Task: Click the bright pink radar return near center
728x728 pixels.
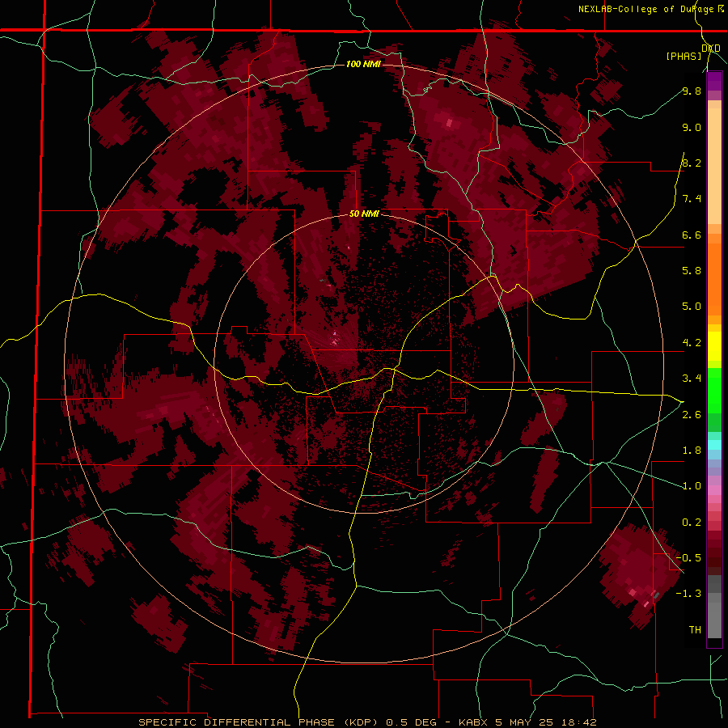Action: click(x=335, y=338)
